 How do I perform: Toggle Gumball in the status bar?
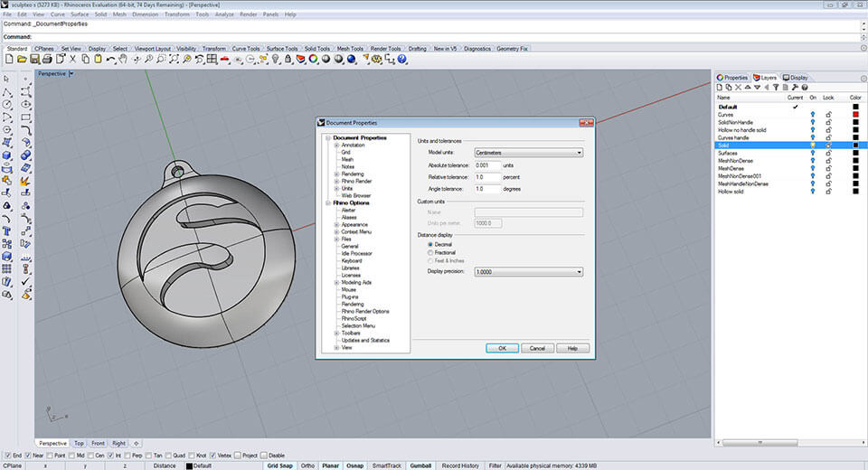(420, 465)
